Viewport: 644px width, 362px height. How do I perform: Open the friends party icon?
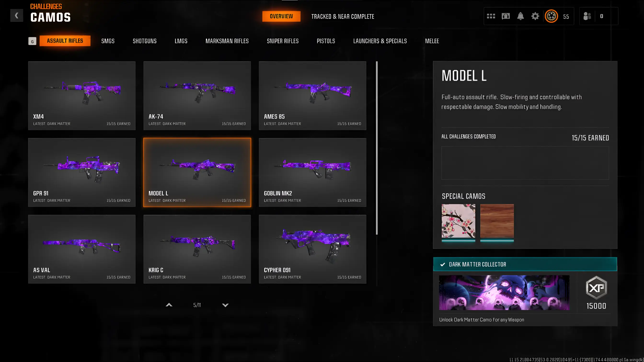point(587,16)
